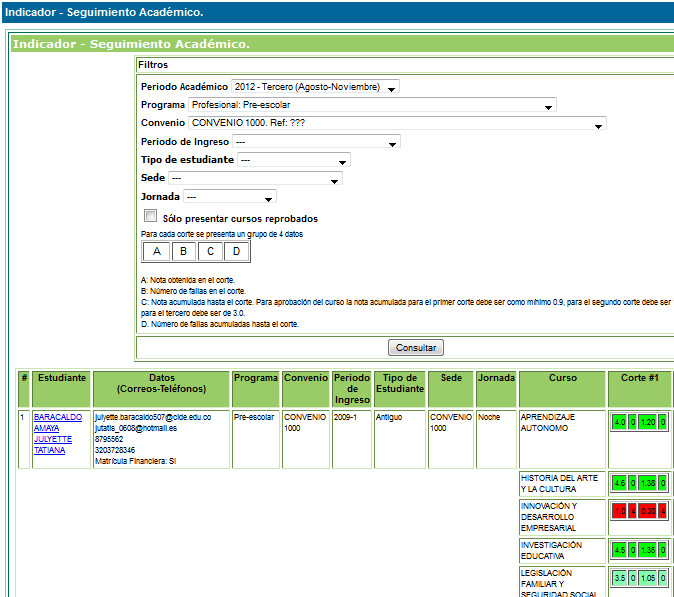The image size is (674, 597).
Task: Click green accumulated value 1.38
Action: [648, 483]
